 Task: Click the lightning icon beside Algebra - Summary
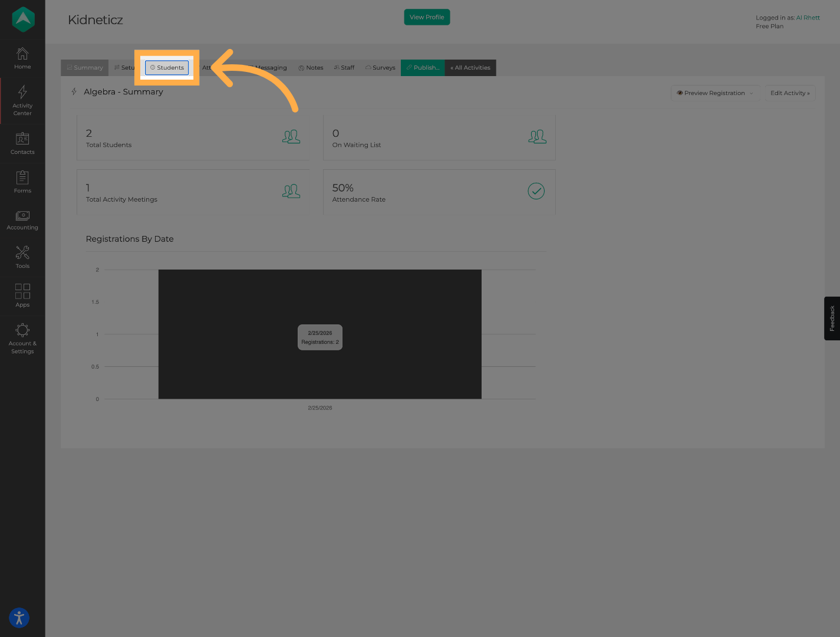(74, 91)
